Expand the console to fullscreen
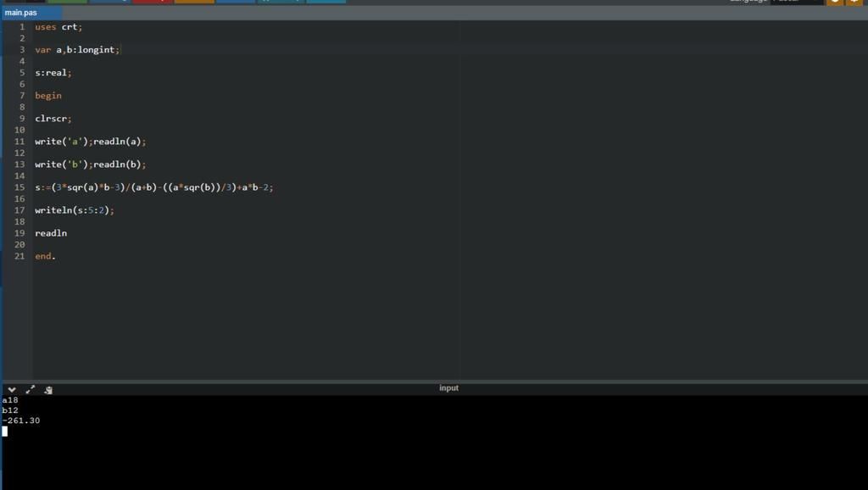This screenshot has height=490, width=868. click(31, 390)
